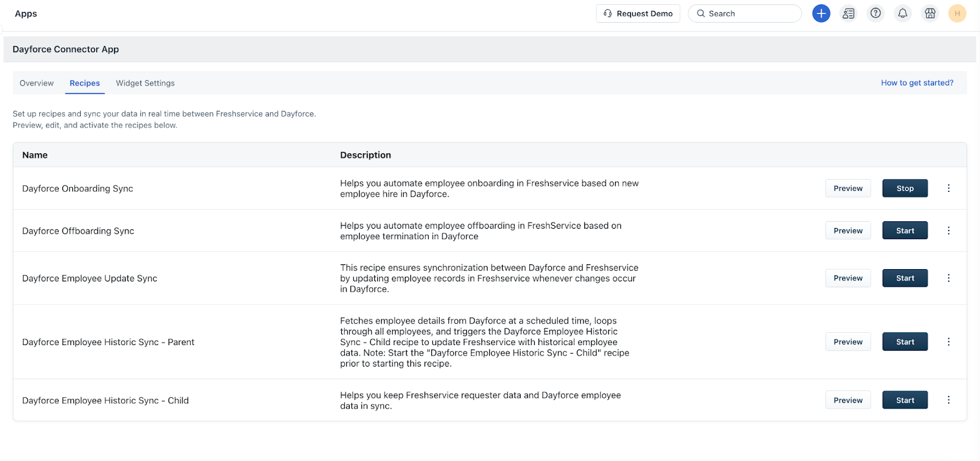Open the help question mark icon

[876, 13]
